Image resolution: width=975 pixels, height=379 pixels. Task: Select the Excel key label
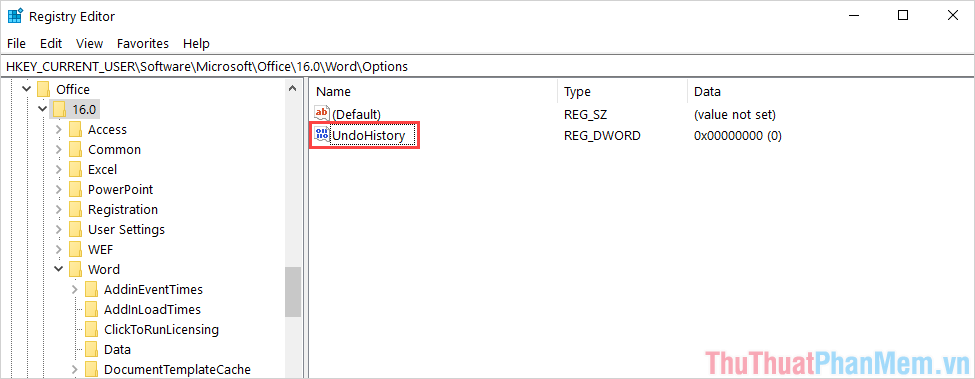[103, 169]
